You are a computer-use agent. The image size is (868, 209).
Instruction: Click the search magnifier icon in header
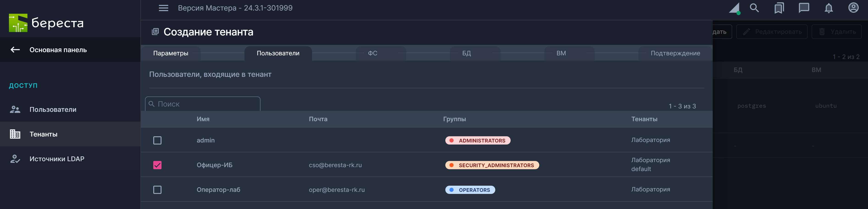click(x=754, y=8)
